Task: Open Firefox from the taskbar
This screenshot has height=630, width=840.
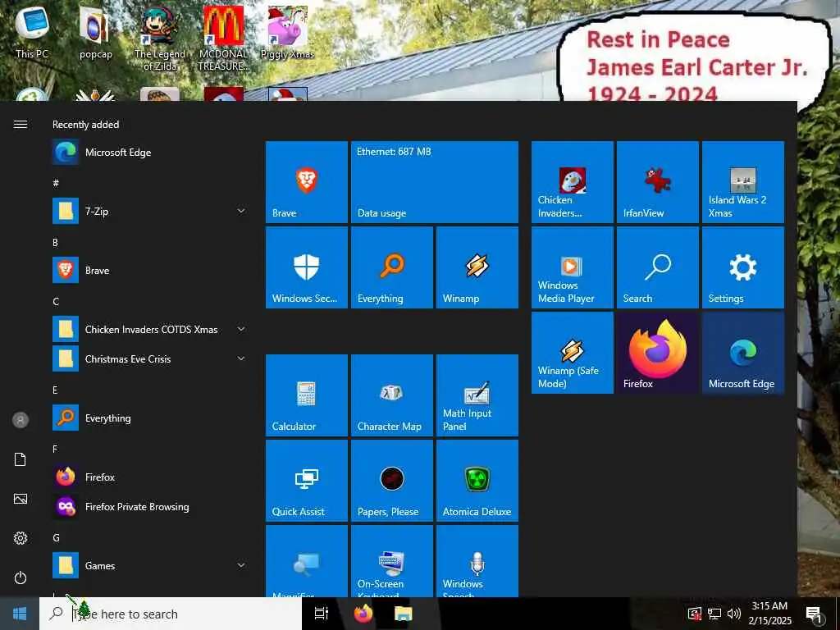Action: (x=363, y=614)
